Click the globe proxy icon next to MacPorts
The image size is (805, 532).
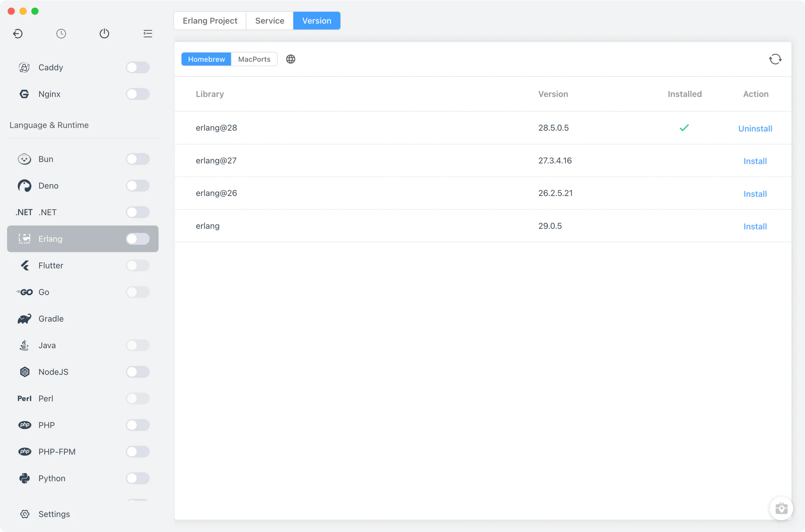tap(290, 59)
